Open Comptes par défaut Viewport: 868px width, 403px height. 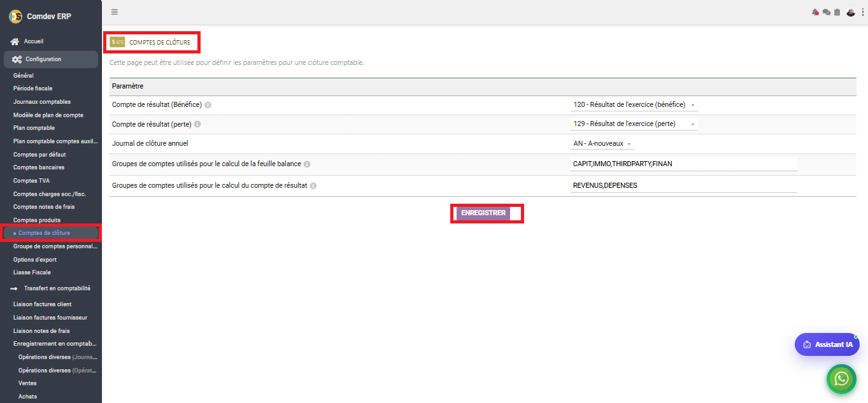tap(39, 155)
